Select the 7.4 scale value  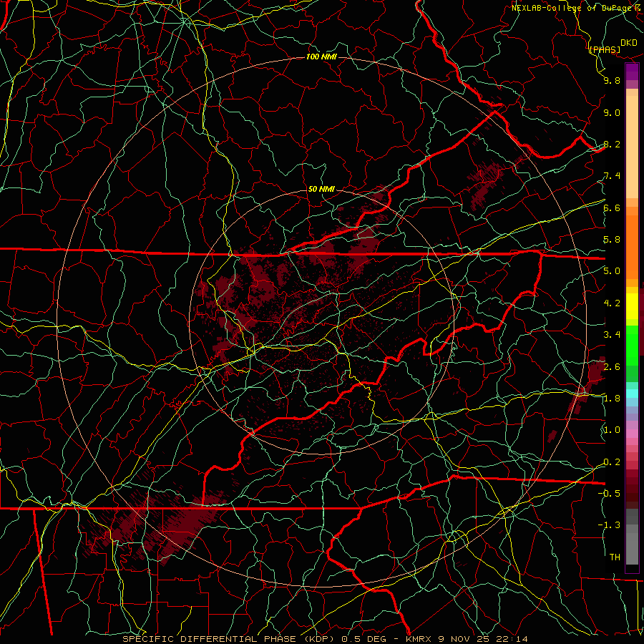612,176
